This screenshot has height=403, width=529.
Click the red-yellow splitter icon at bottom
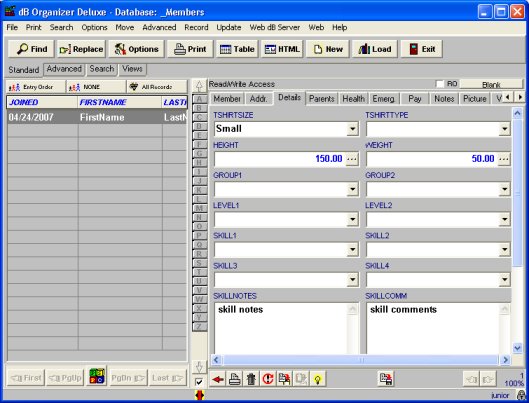[x=200, y=395]
